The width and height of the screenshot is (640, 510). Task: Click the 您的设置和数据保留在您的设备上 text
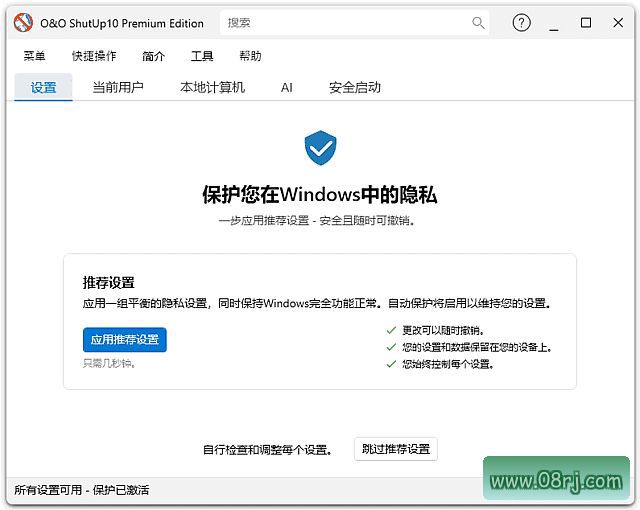[x=477, y=347]
